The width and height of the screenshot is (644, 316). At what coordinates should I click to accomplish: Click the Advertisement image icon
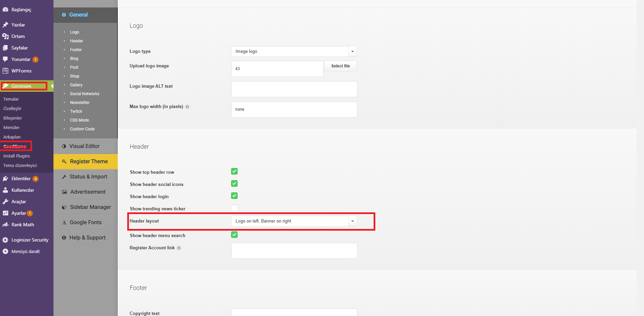pos(64,192)
